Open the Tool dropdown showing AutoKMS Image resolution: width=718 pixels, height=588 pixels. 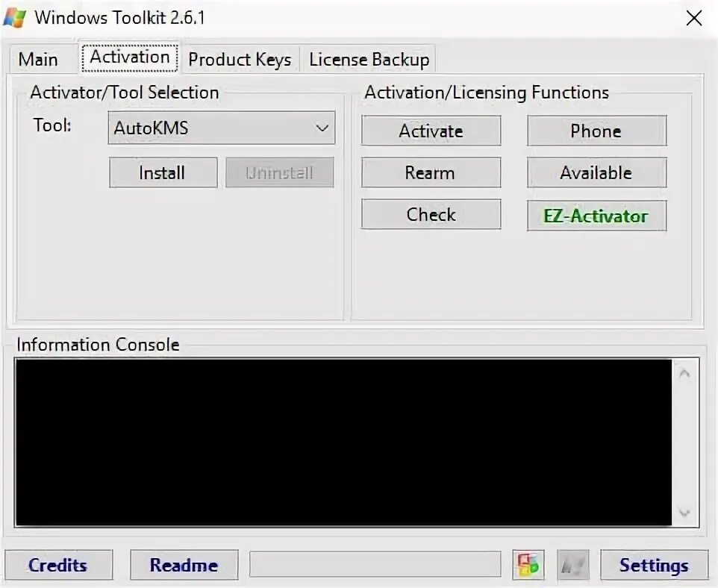tap(222, 128)
